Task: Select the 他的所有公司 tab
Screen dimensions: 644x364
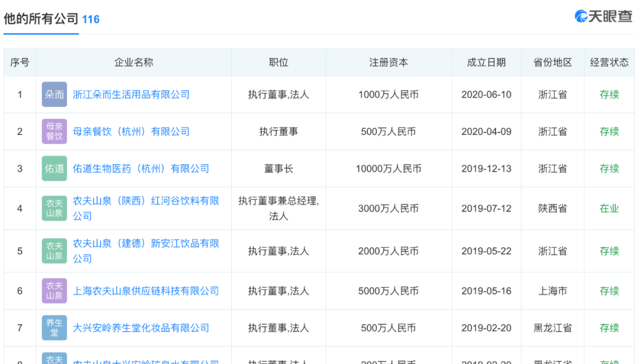Action: [41, 19]
